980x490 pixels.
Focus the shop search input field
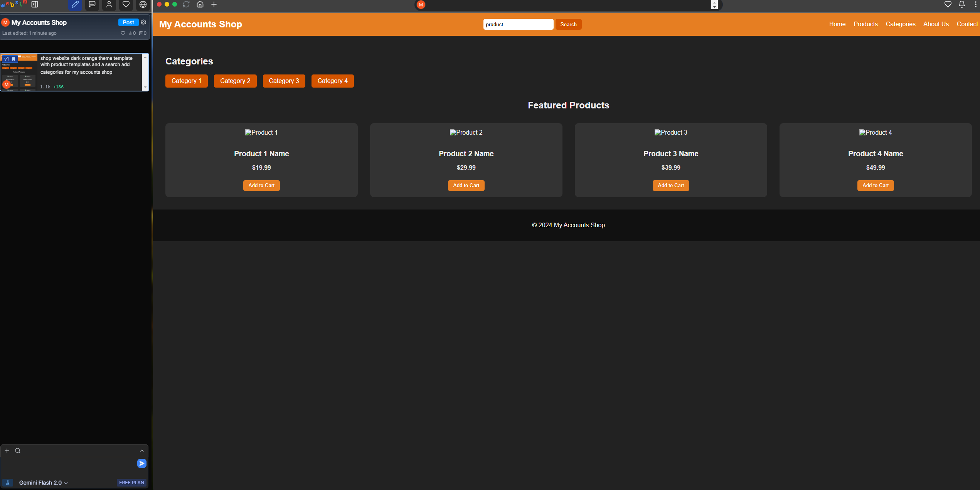(518, 24)
